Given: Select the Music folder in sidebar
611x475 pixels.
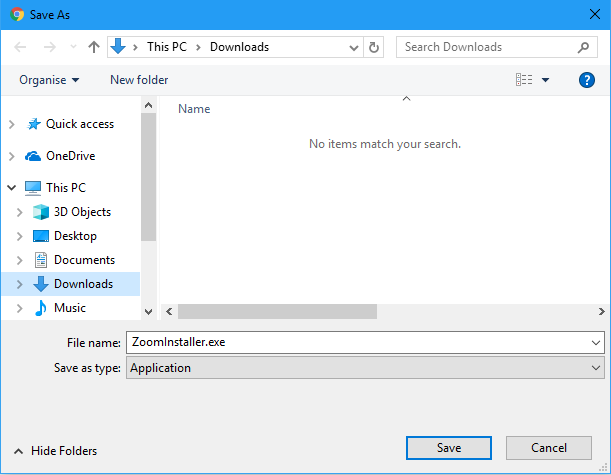Looking at the screenshot, I should coord(69,308).
